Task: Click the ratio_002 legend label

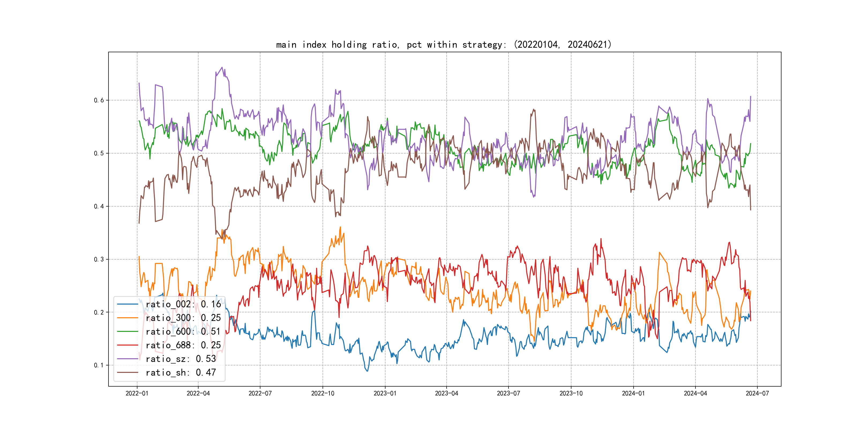Action: [183, 304]
